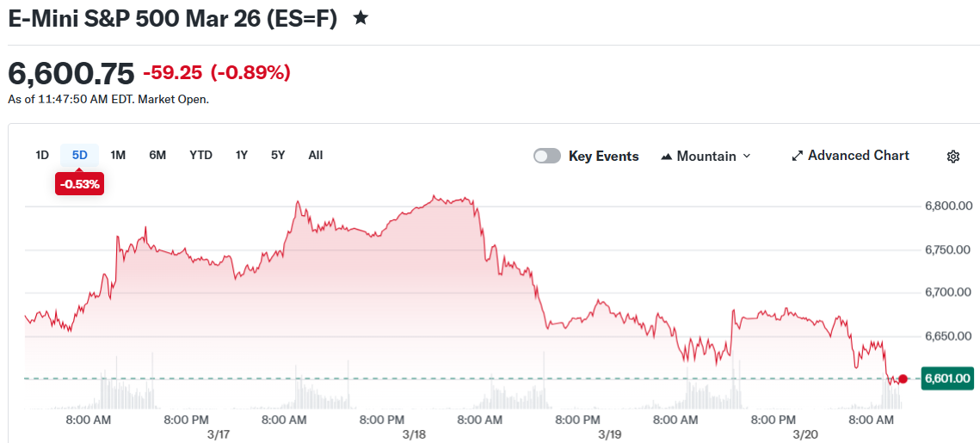The height and width of the screenshot is (443, 980).
Task: Toggle the Key Events switch
Action: coord(547,156)
